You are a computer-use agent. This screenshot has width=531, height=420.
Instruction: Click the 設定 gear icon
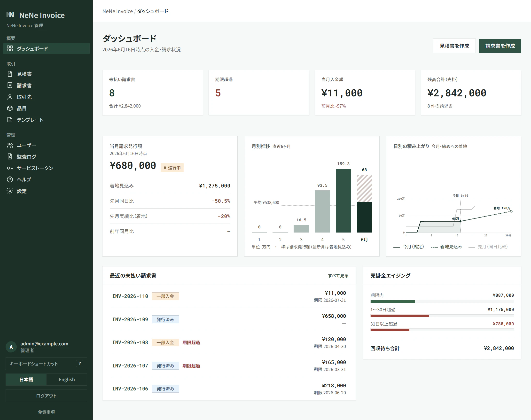click(10, 191)
